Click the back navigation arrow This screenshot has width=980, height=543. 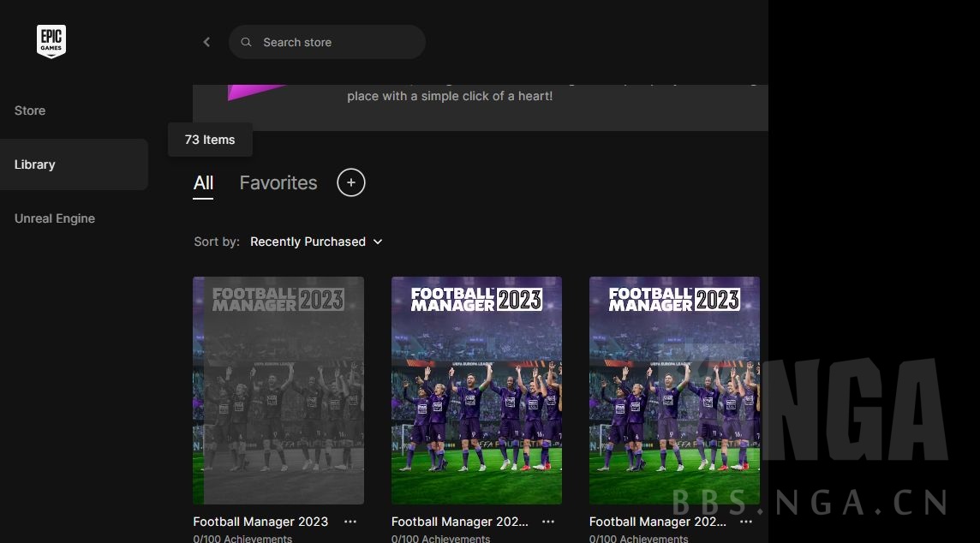pyautogui.click(x=206, y=41)
